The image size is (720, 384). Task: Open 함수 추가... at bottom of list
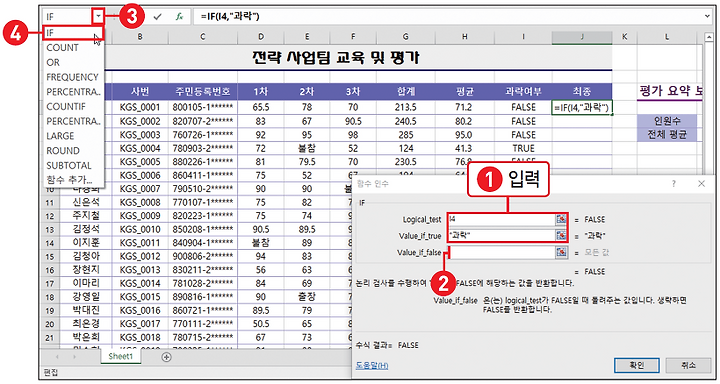tap(73, 180)
